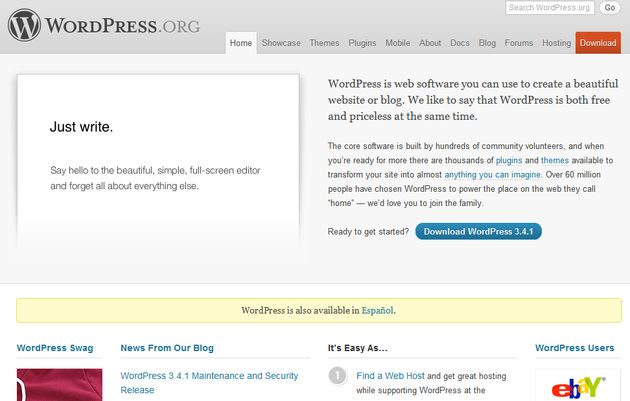The width and height of the screenshot is (630, 401).
Task: Open the Showcase menu item
Action: coord(281,43)
